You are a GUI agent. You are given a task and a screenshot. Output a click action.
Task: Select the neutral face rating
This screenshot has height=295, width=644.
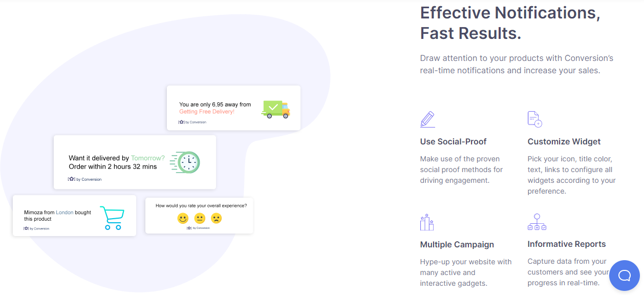(x=200, y=218)
